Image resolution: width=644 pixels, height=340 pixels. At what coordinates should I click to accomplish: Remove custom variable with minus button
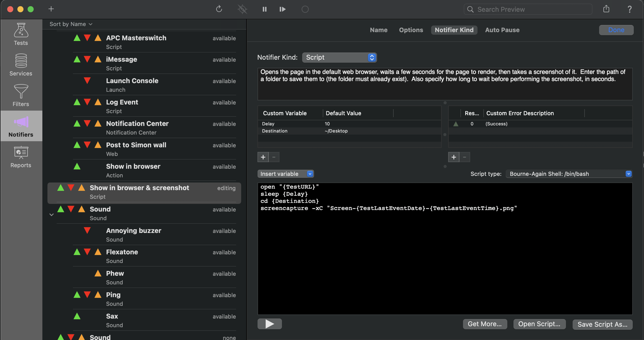(x=274, y=157)
